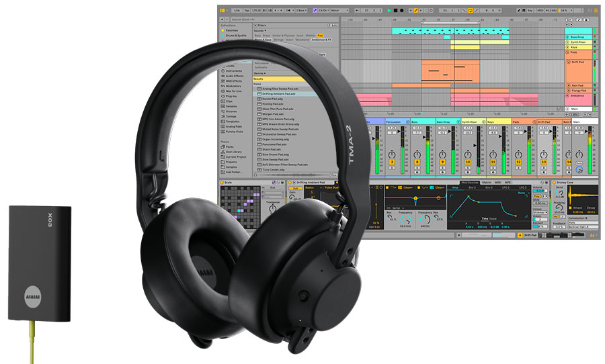Click the browser Search field
The height and width of the screenshot is (364, 605).
284,19
